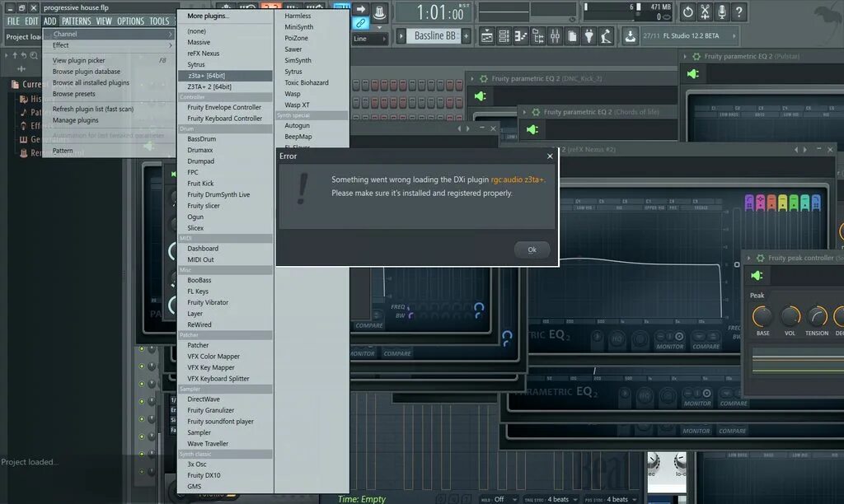844x504 pixels.
Task: Open gear icon of Fruity peak controller
Action: [760, 258]
